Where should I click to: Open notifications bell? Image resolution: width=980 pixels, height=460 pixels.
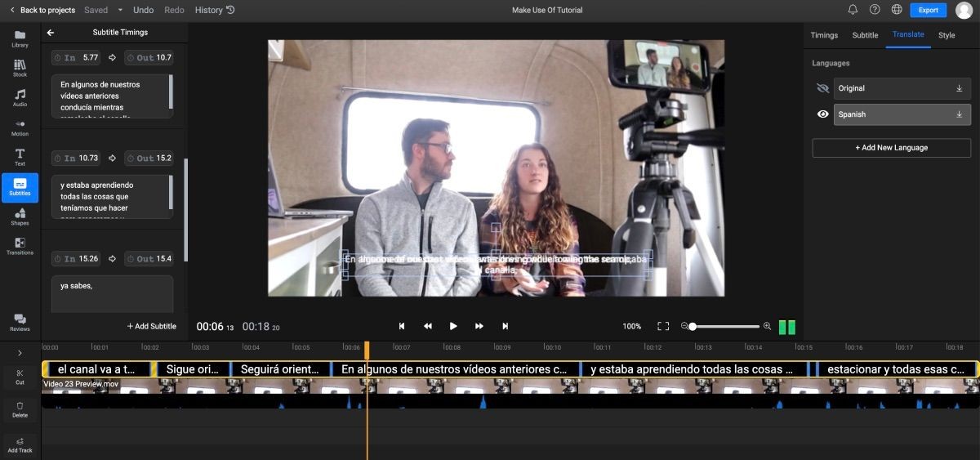tap(853, 10)
